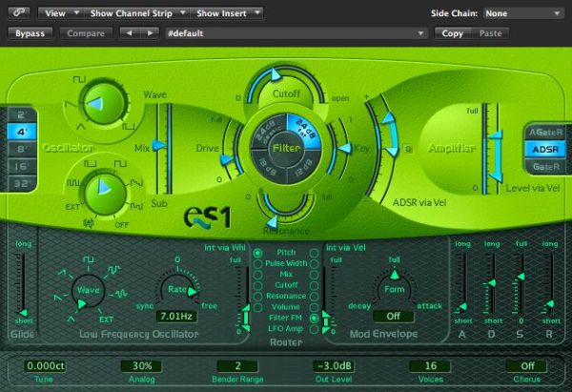Select the 8' oscillator octave button
The height and width of the screenshot is (392, 572).
click(21, 149)
